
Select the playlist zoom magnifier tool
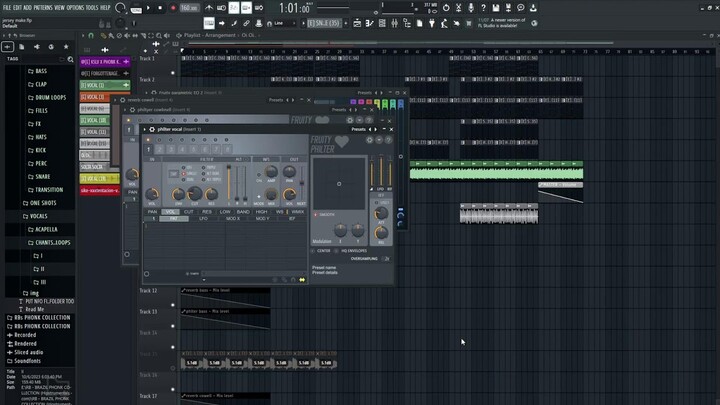pyautogui.click(x=158, y=35)
